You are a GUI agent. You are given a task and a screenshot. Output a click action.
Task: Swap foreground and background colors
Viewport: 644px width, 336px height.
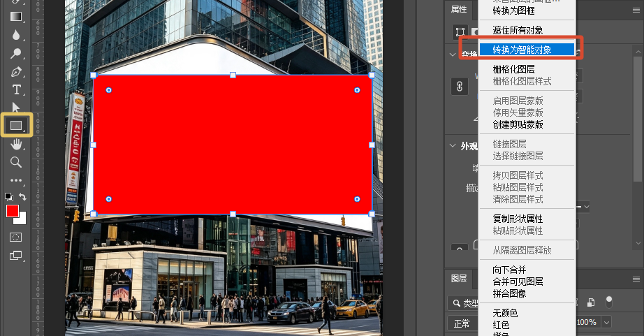[22, 197]
